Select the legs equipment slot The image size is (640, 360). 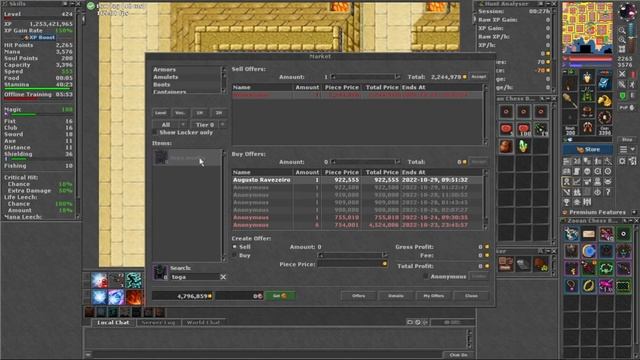587,111
